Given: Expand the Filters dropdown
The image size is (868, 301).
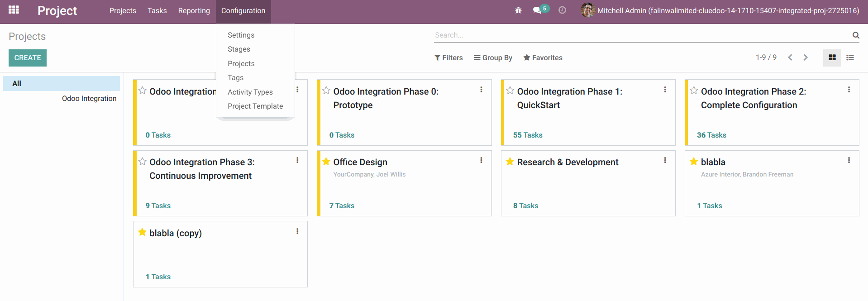Looking at the screenshot, I should (x=448, y=57).
